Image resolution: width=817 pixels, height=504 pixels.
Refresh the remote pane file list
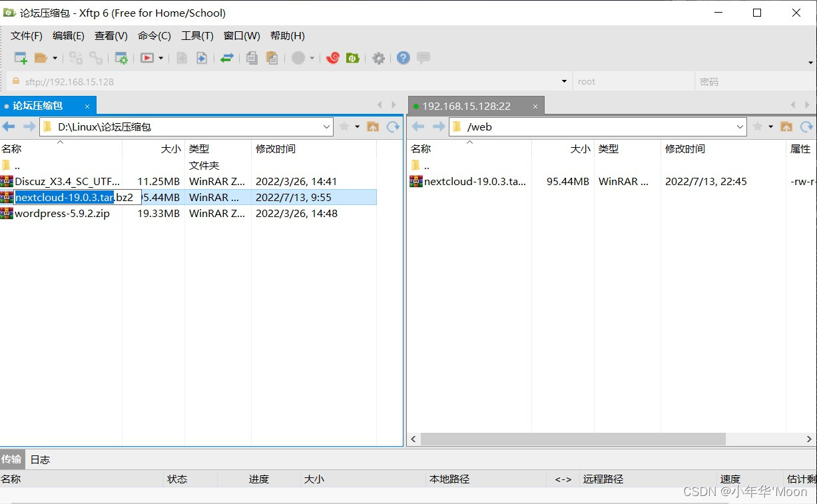coord(806,126)
